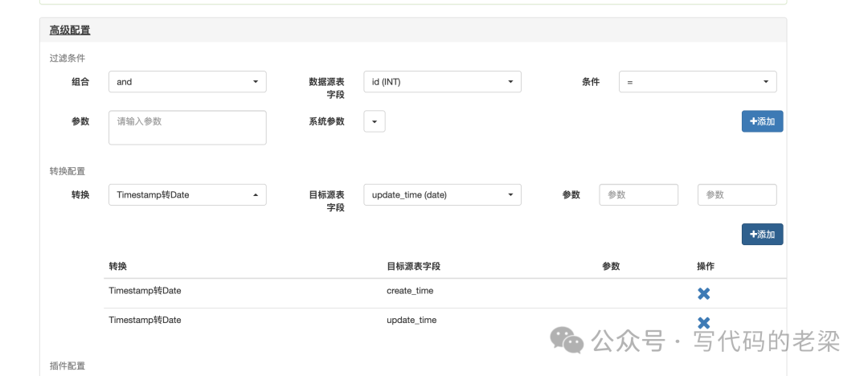The height and width of the screenshot is (376, 868).
Task: Open the 组合 'and' dropdown
Action: click(187, 82)
